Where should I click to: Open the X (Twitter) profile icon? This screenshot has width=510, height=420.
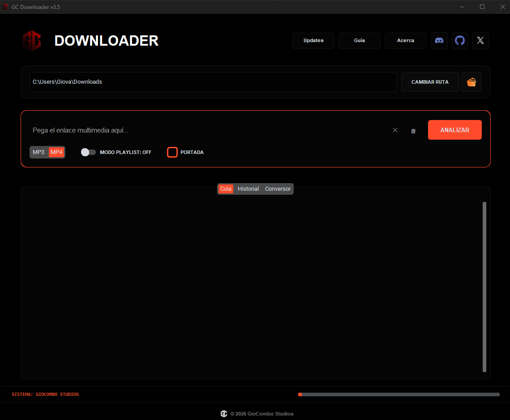pos(480,41)
